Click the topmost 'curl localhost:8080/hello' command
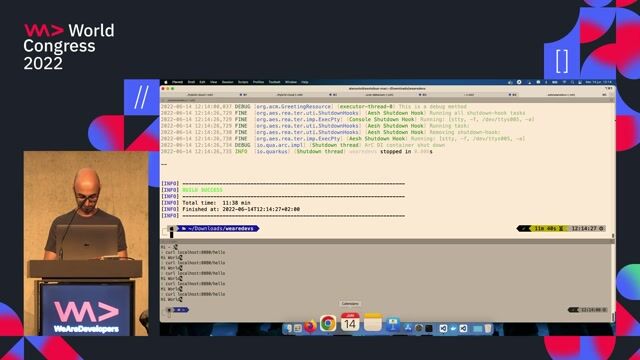This screenshot has height=360, width=640. pyautogui.click(x=195, y=252)
